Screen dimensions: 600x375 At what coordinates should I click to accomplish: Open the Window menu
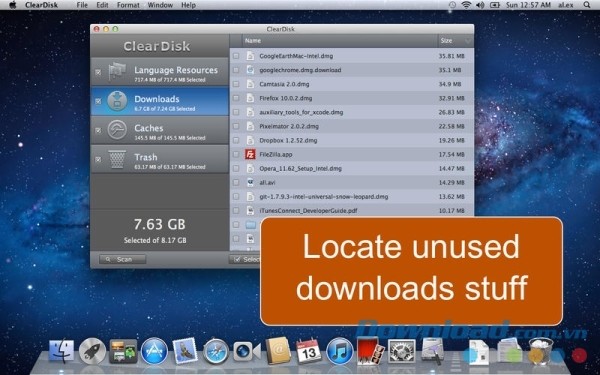pyautogui.click(x=160, y=5)
